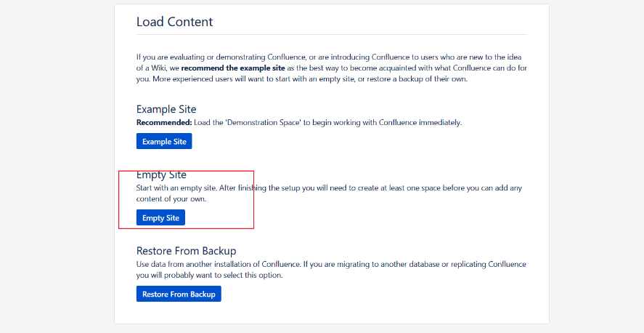Click the Load Content page heading
This screenshot has height=333, width=644.
click(x=174, y=21)
